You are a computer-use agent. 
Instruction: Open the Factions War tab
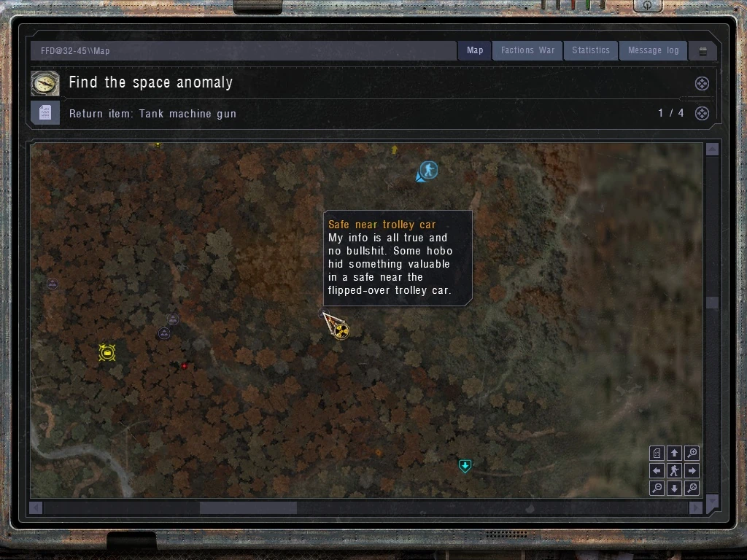pos(527,50)
